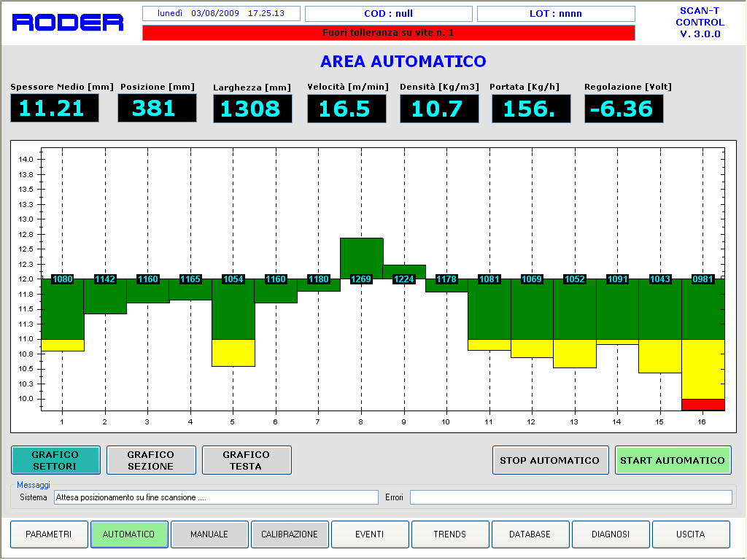Switch to the GRAFICO SEZIONE view
This screenshot has height=560, width=747.
151,460
